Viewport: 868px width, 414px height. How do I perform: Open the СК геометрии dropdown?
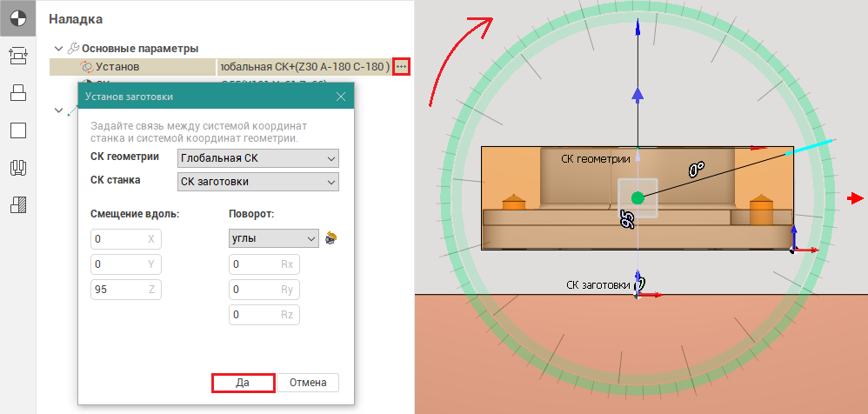[x=257, y=158]
